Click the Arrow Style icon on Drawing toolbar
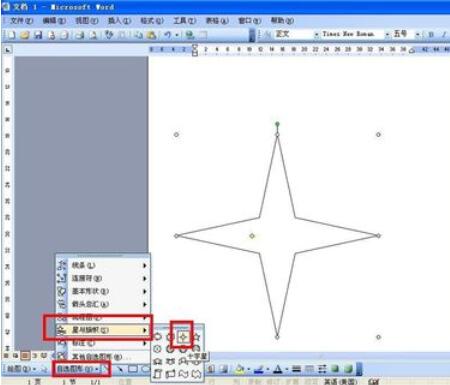Screen dimensions: 450x385 click(x=322, y=369)
